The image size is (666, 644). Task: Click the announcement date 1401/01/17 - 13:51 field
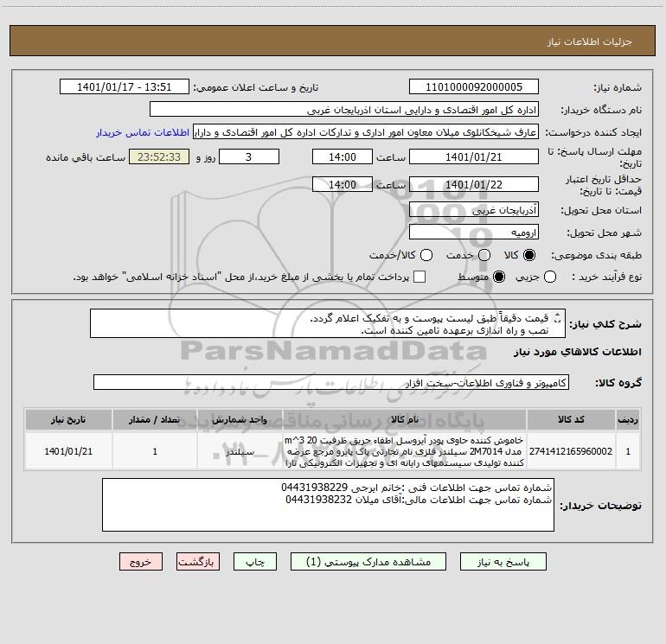pos(124,86)
